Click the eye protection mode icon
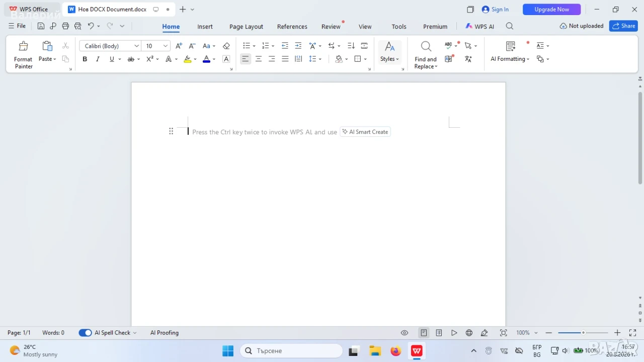 pyautogui.click(x=405, y=333)
